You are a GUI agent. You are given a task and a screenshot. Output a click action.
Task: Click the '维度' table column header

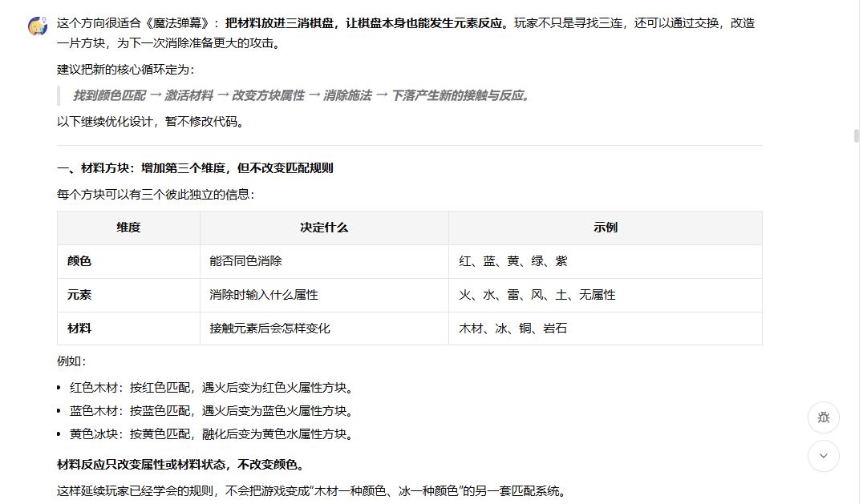coord(128,228)
